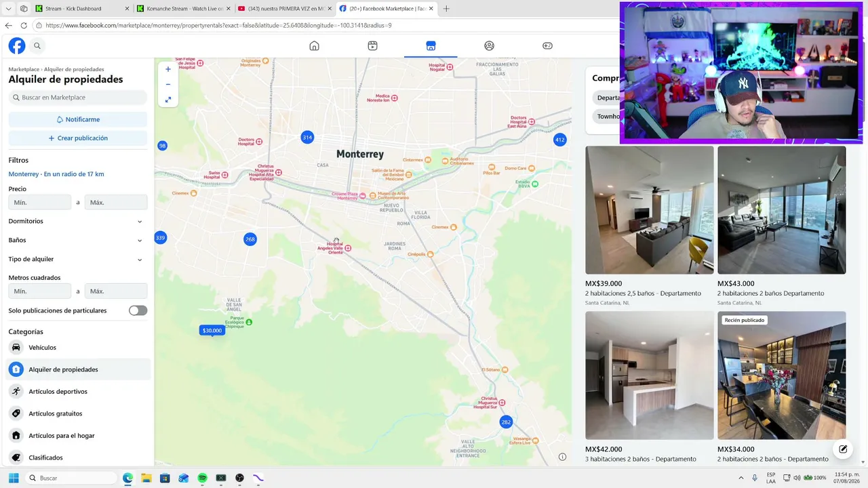Screen dimensions: 868x488
Task: Toggle Solo publicaciones de particulares switch
Action: (x=138, y=310)
